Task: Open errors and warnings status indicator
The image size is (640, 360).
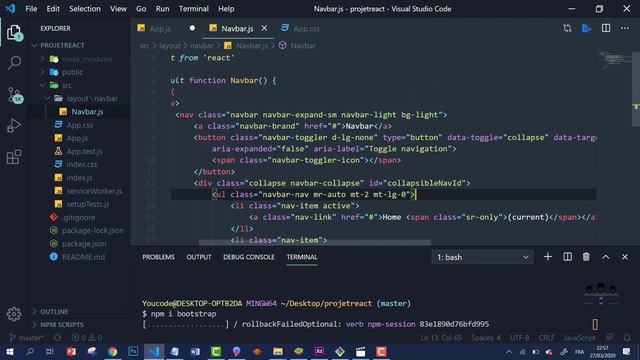Action: click(87, 338)
